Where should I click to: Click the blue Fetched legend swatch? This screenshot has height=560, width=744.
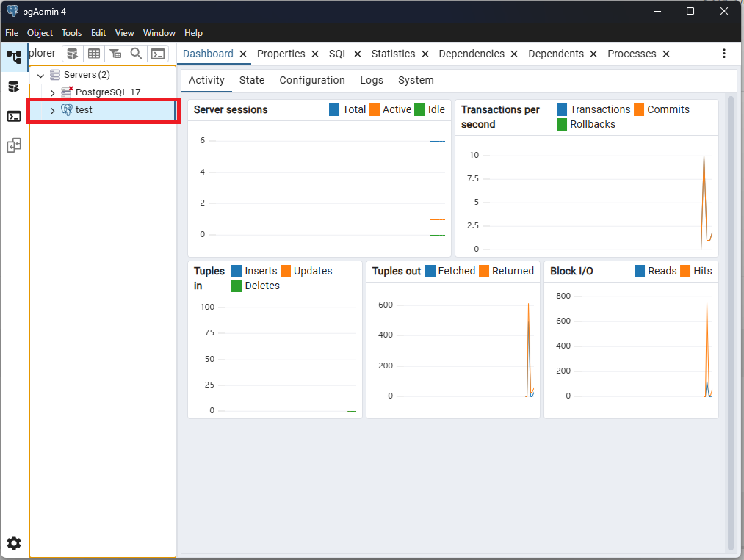click(430, 271)
